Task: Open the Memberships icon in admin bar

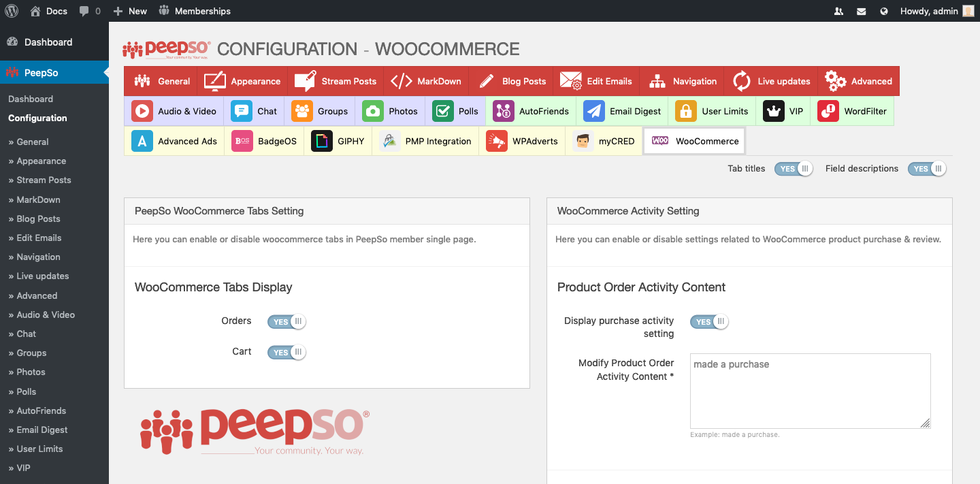Action: click(x=164, y=11)
